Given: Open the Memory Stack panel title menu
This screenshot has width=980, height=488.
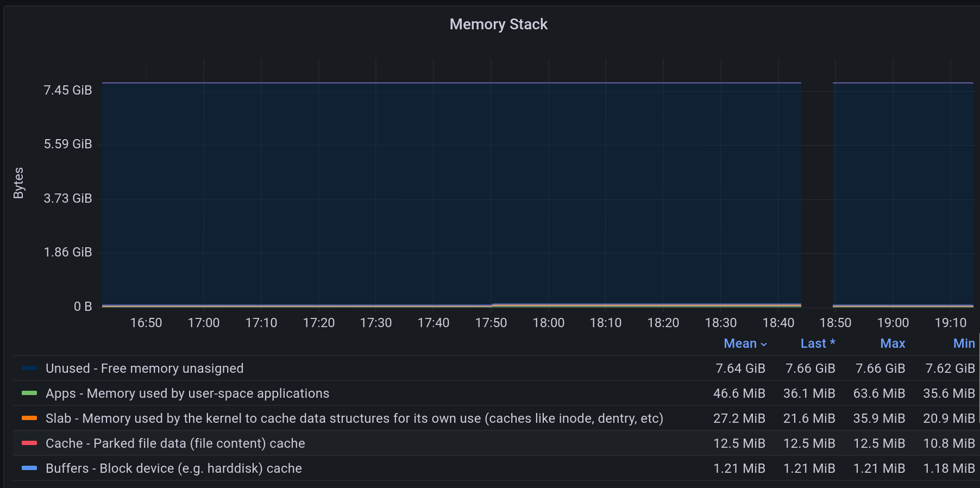Looking at the screenshot, I should (x=498, y=24).
